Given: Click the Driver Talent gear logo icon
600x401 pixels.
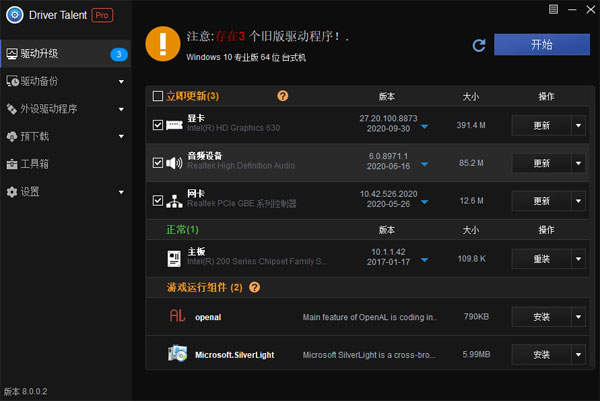Looking at the screenshot, I should coord(15,15).
